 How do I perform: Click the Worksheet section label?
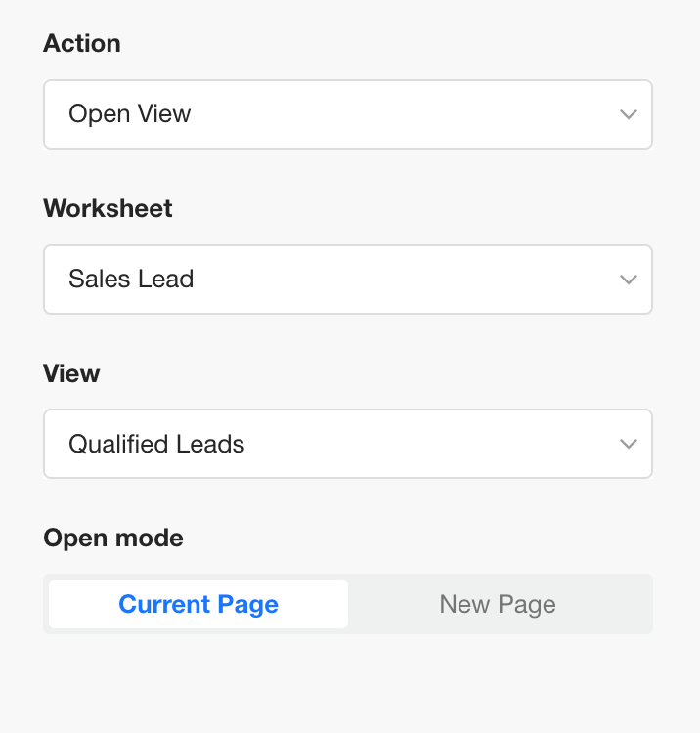click(108, 208)
